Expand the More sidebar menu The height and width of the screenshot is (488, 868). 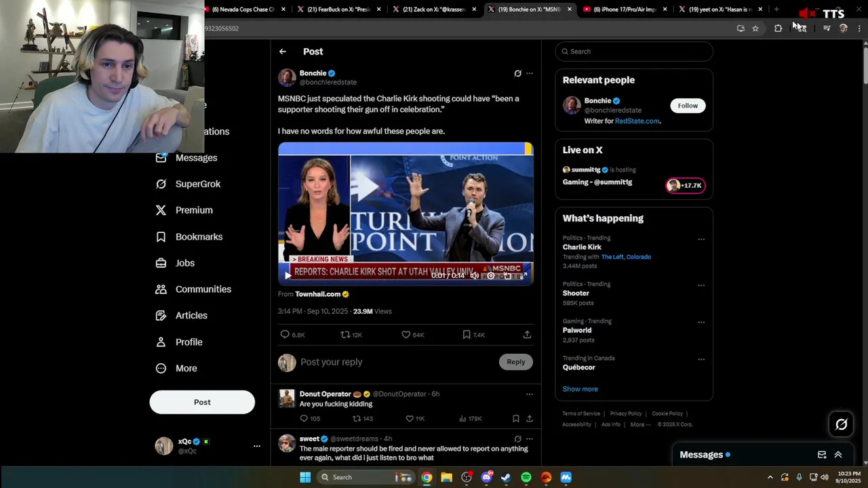[176, 369]
